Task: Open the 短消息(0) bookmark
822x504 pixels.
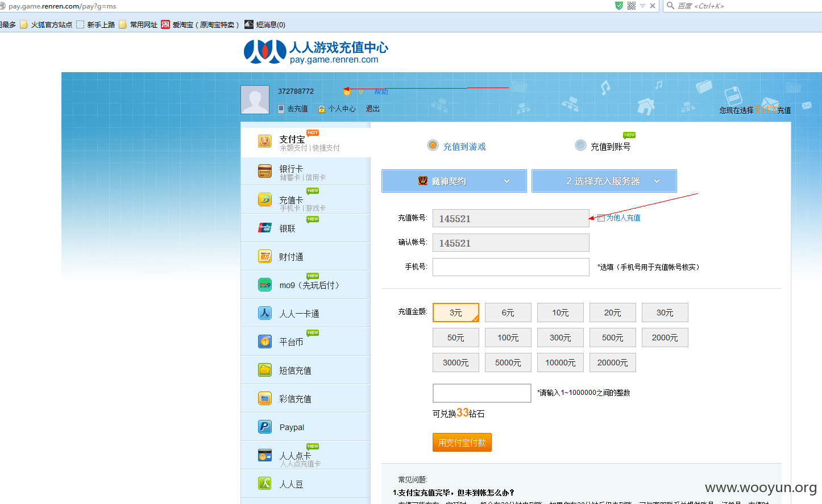Action: click(265, 24)
